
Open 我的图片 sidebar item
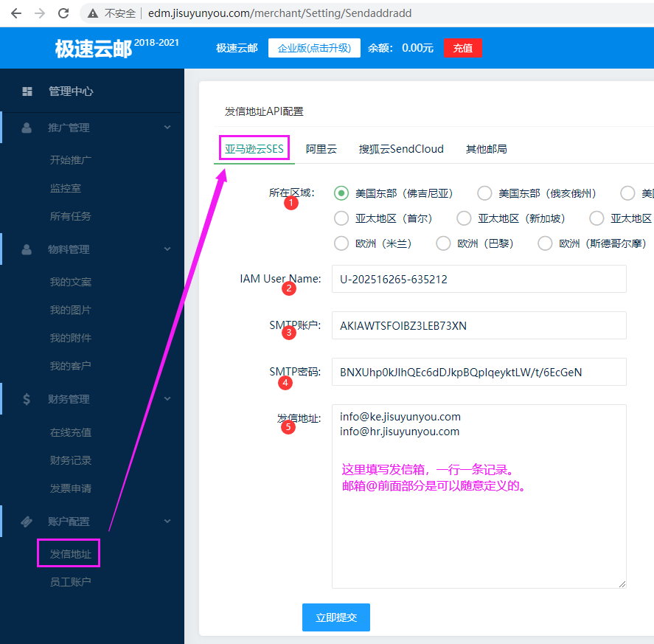[71, 310]
